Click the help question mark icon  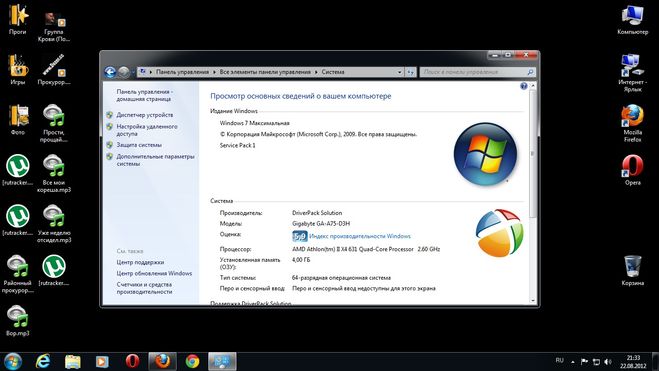524,86
